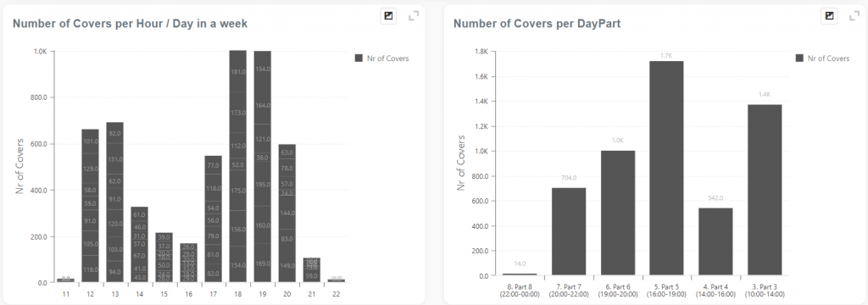Click the 61.0 segment in hour 14 bar

140,214
